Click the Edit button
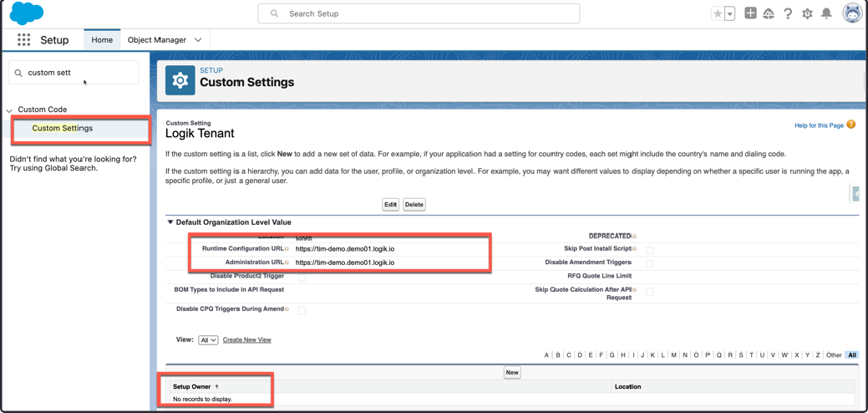This screenshot has width=868, height=413. pos(391,204)
